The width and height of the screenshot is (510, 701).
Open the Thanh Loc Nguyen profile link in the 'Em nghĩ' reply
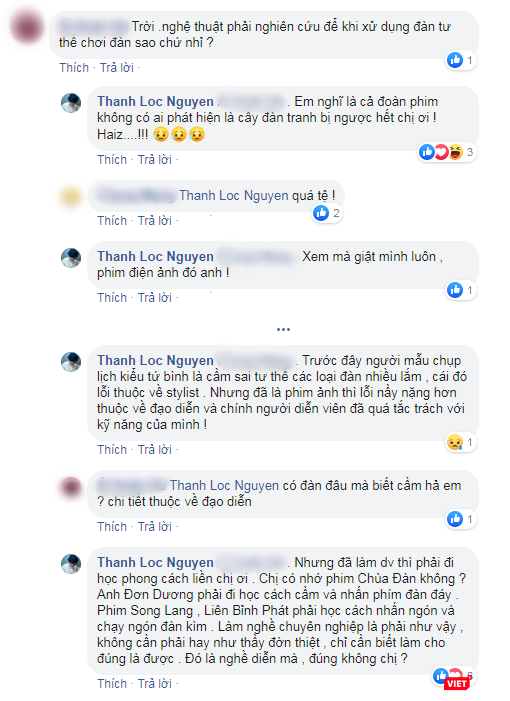click(x=156, y=101)
